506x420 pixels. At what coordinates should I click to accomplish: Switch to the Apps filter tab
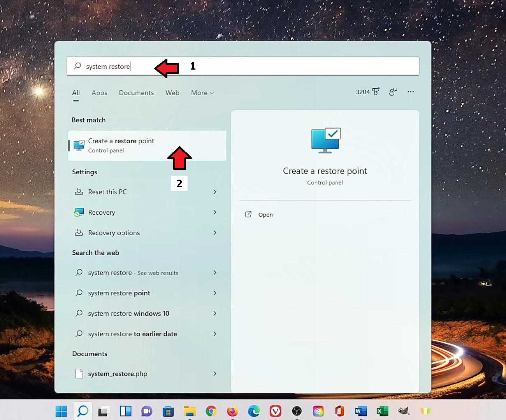99,93
